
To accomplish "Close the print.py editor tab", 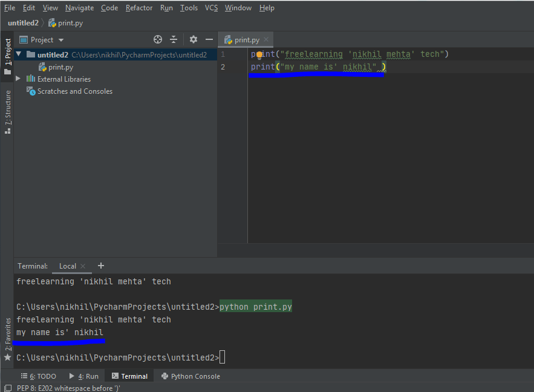I will click(266, 39).
